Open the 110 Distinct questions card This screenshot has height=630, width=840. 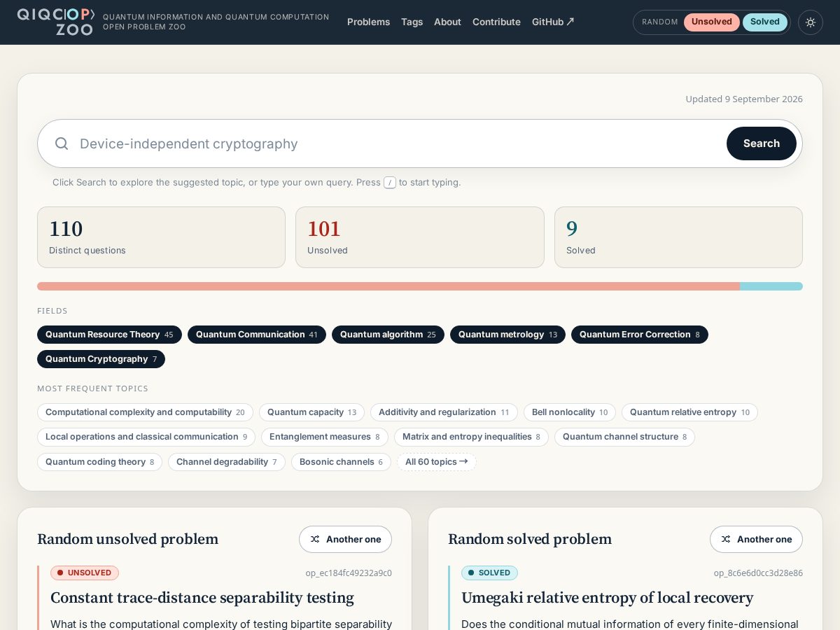coord(161,237)
